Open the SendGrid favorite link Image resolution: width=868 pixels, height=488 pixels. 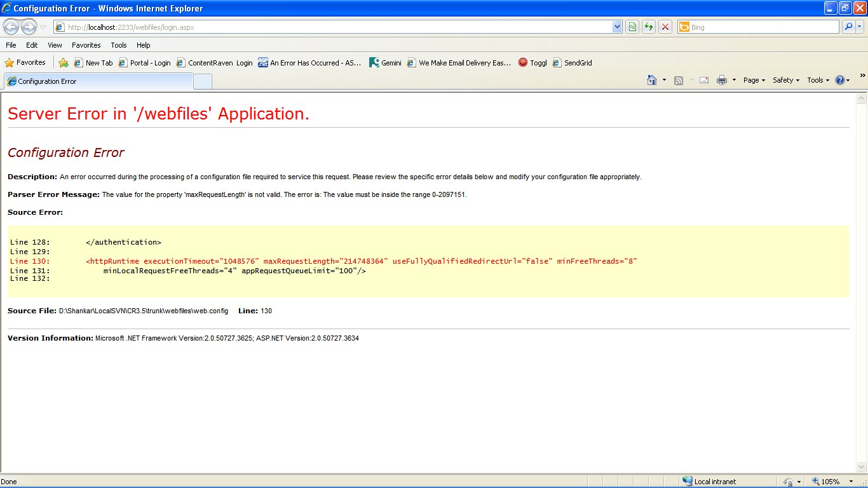pos(572,63)
